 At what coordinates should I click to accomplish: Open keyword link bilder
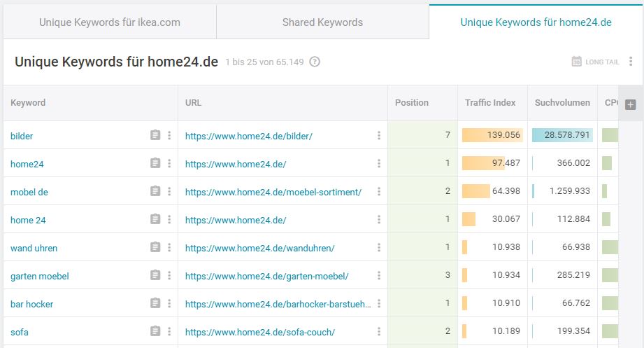pyautogui.click(x=22, y=136)
